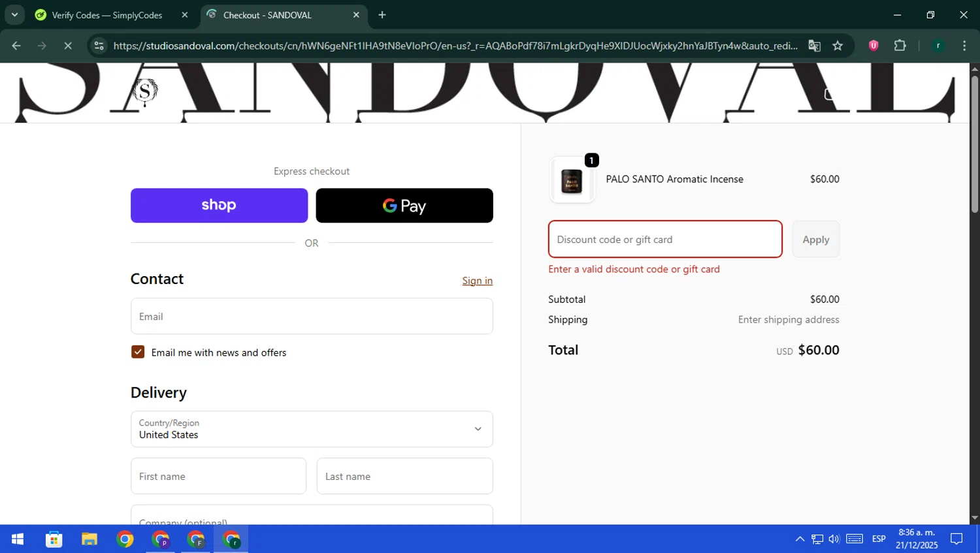
Task: Click the Palo Santo product thumbnail
Action: [572, 180]
